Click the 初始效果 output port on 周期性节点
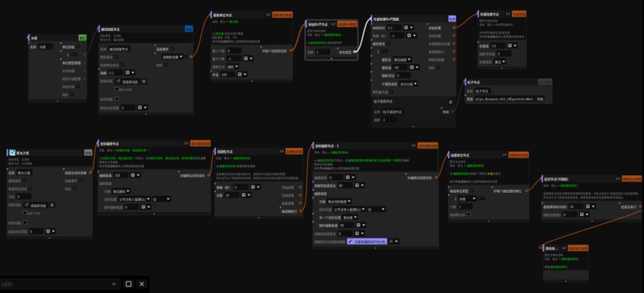 point(300,187)
